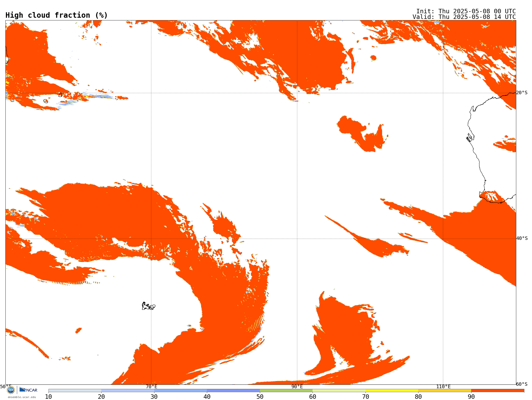Click the 20°S latitude label
Screen dimensions: 532x400
pos(522,93)
